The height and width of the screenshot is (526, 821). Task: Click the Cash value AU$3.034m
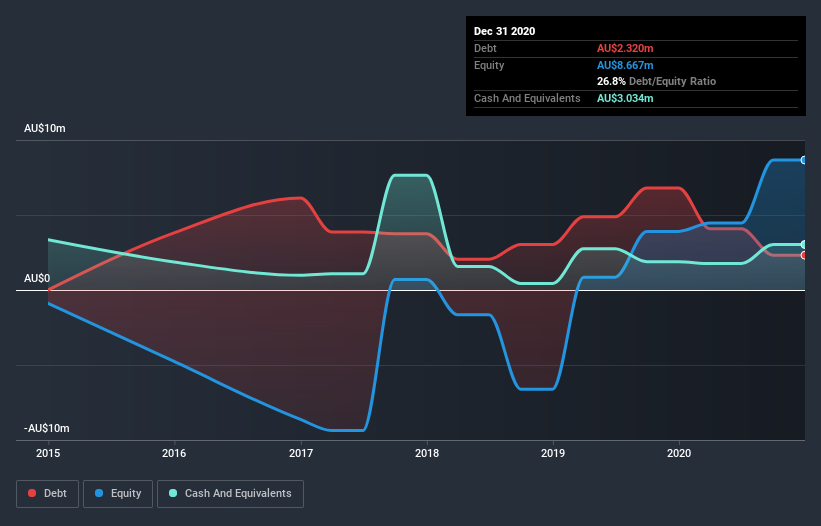(625, 98)
